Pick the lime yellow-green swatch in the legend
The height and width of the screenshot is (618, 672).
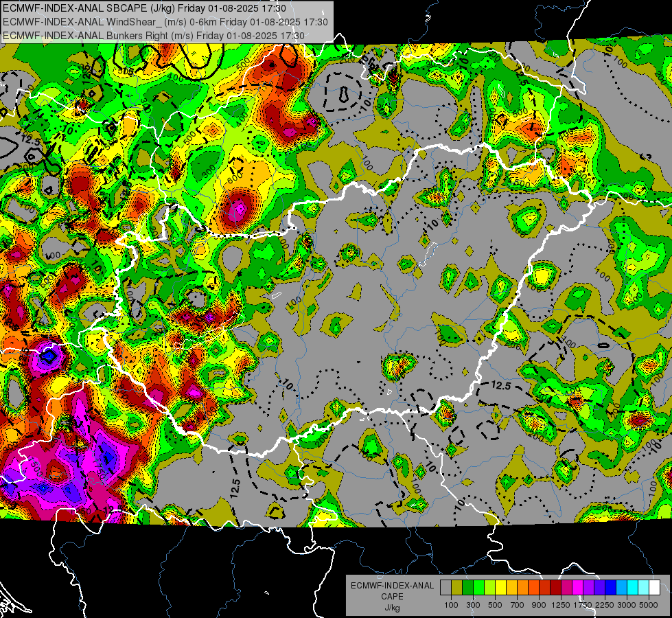pos(490,587)
